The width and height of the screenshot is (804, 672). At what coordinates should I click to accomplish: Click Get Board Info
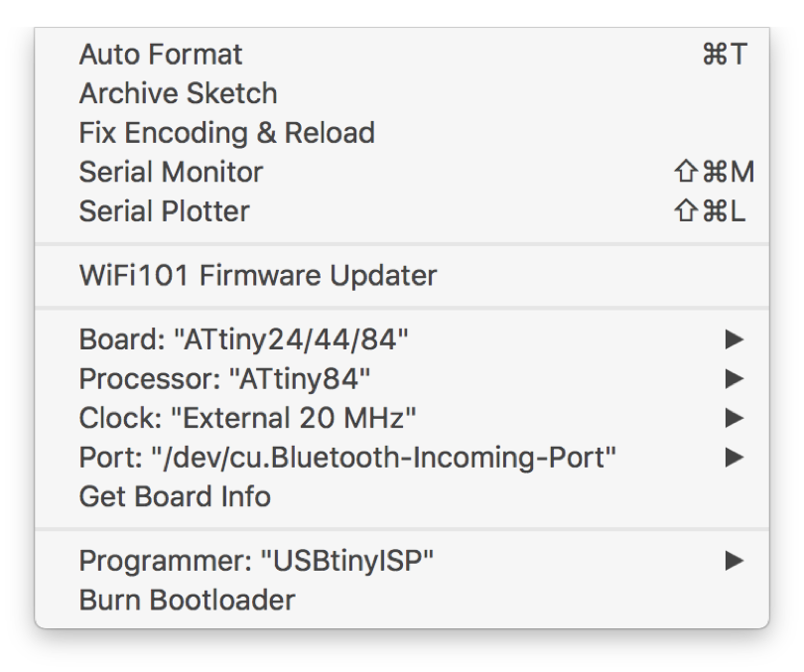175,496
